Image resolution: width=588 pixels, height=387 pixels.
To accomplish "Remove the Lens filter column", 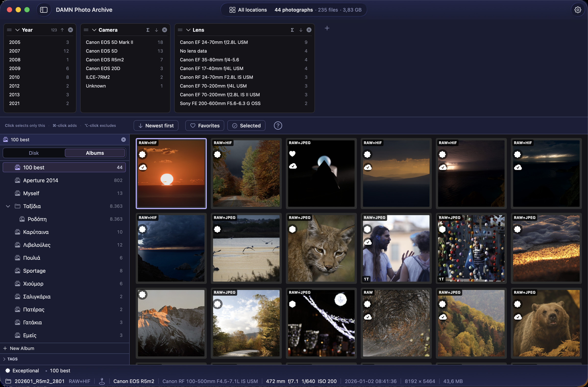I will [309, 30].
